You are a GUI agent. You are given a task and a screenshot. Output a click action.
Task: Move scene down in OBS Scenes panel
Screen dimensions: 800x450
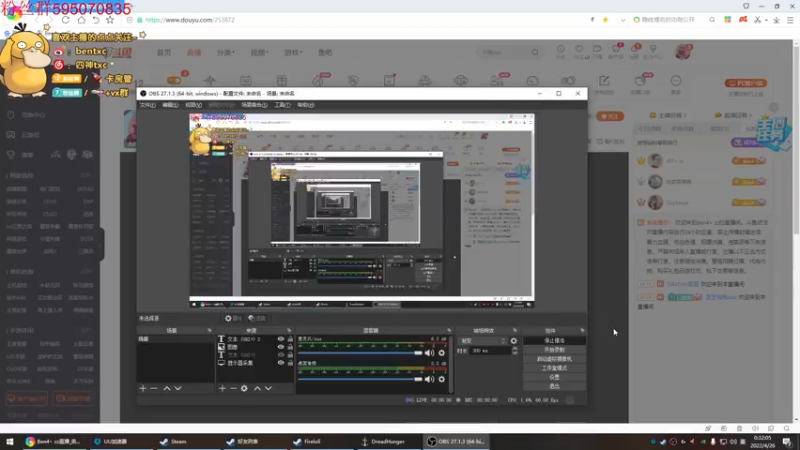[x=178, y=388]
